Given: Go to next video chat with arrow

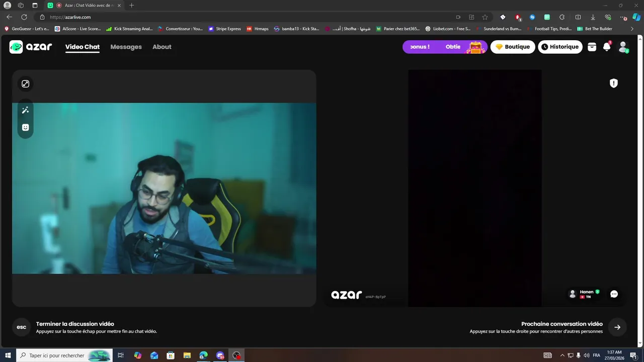Looking at the screenshot, I should [x=617, y=327].
